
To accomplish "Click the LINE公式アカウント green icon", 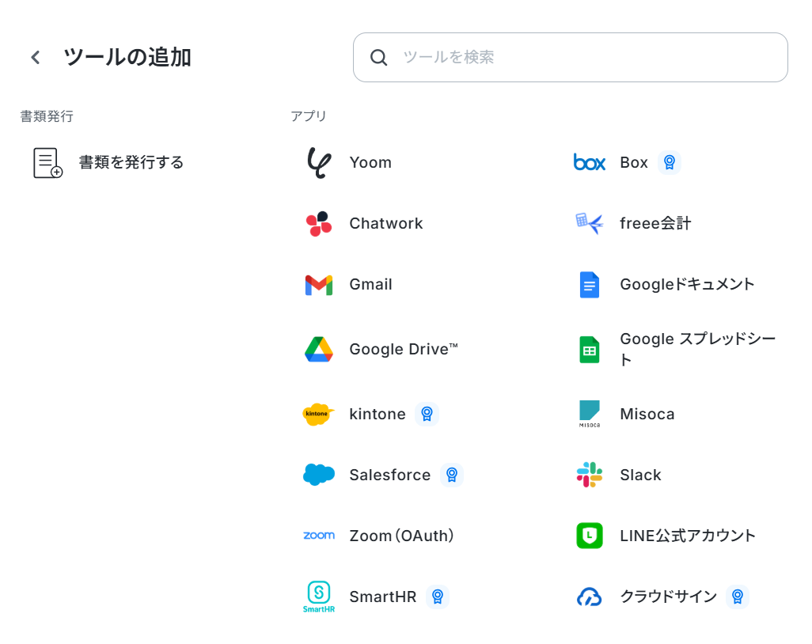I will point(590,536).
